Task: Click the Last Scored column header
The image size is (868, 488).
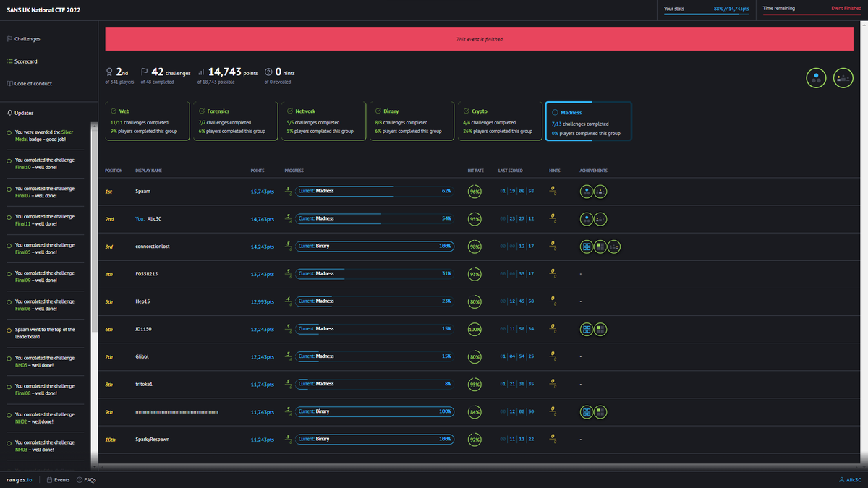Action: coord(511,171)
